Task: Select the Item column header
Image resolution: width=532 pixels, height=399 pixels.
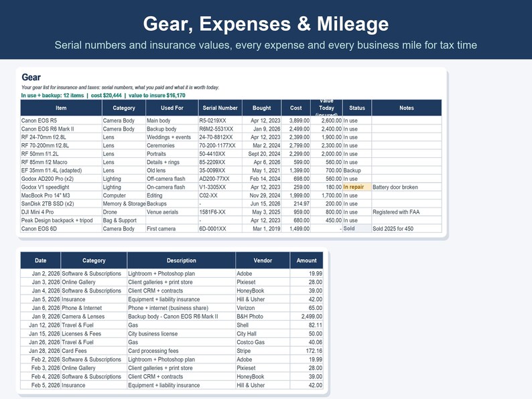Action: tap(61, 108)
